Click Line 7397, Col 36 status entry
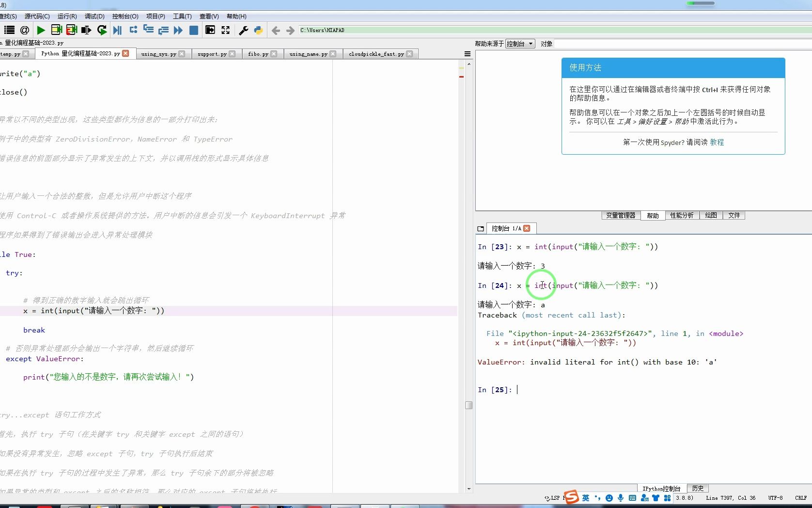 731,498
